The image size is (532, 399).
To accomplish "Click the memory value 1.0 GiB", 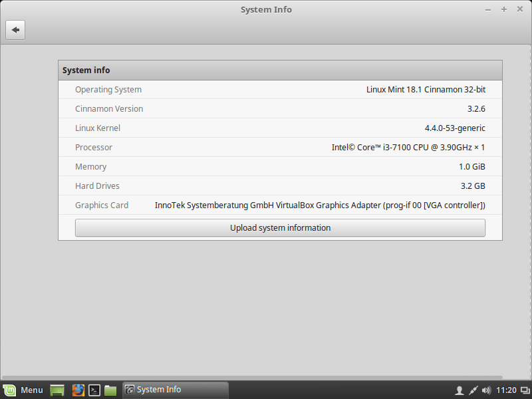I will tap(472, 167).
